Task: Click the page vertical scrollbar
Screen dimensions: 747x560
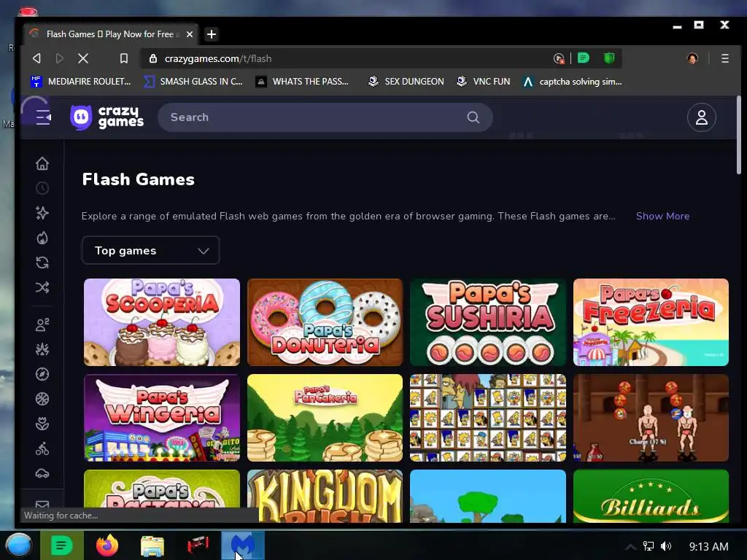Action: tap(738, 135)
